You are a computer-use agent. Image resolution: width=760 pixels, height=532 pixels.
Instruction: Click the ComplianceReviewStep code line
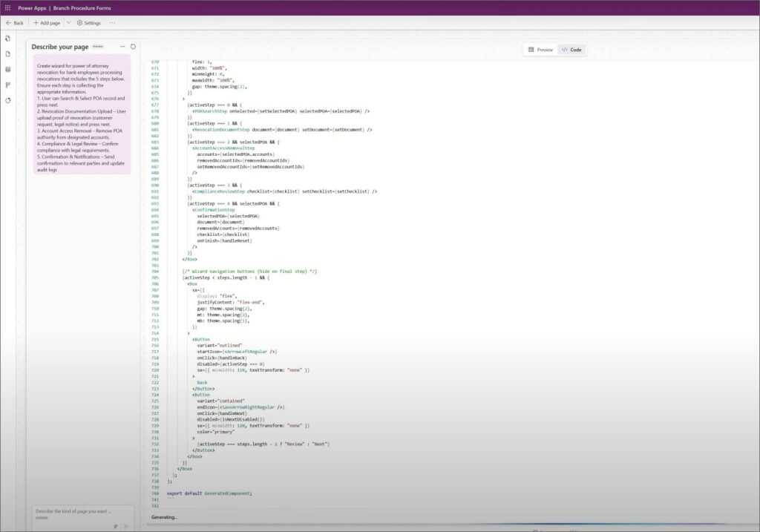(284, 191)
